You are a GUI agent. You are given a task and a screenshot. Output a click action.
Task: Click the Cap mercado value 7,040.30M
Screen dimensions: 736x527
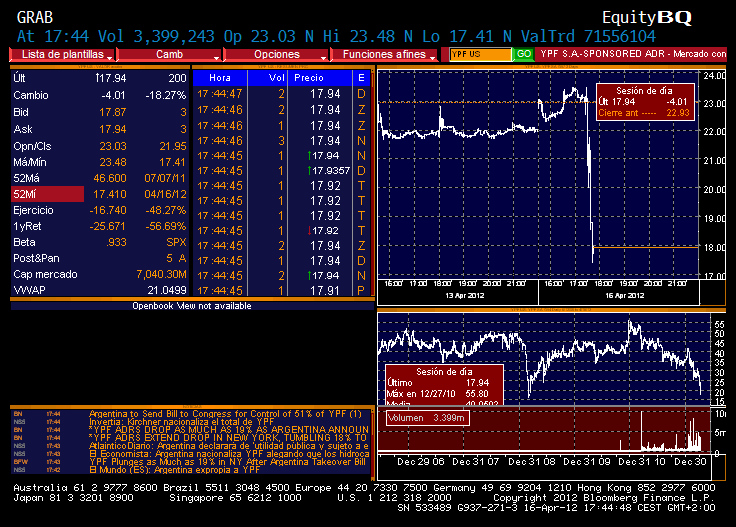(x=161, y=274)
